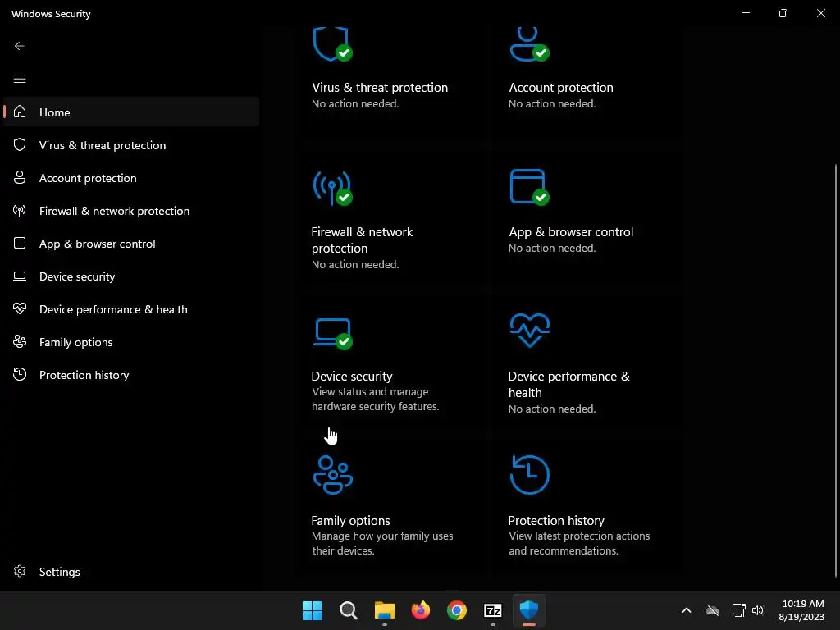This screenshot has width=840, height=630.
Task: Open the large Family options people tile icon
Action: pyautogui.click(x=333, y=475)
